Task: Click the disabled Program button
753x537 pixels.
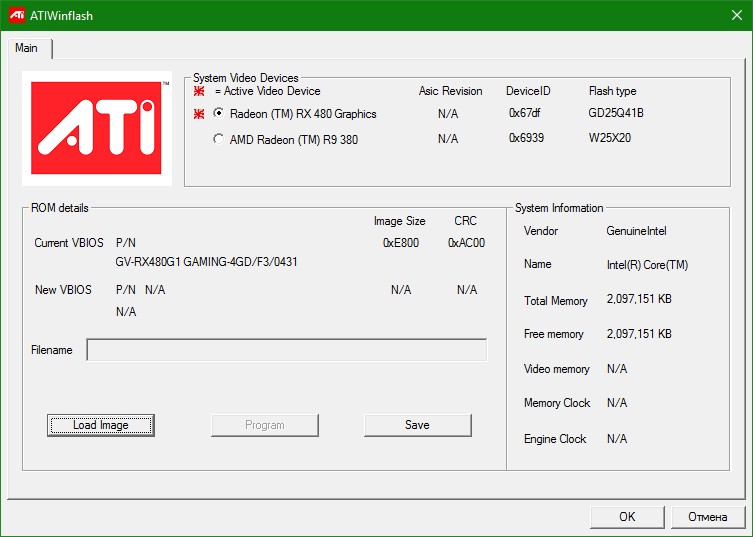Action: (x=265, y=425)
